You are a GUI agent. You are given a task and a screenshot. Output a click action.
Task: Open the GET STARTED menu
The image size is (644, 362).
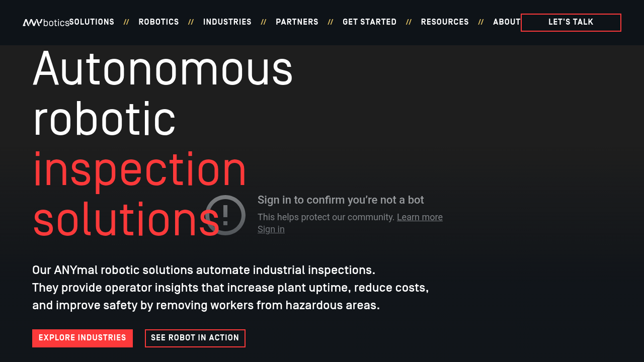(x=369, y=22)
